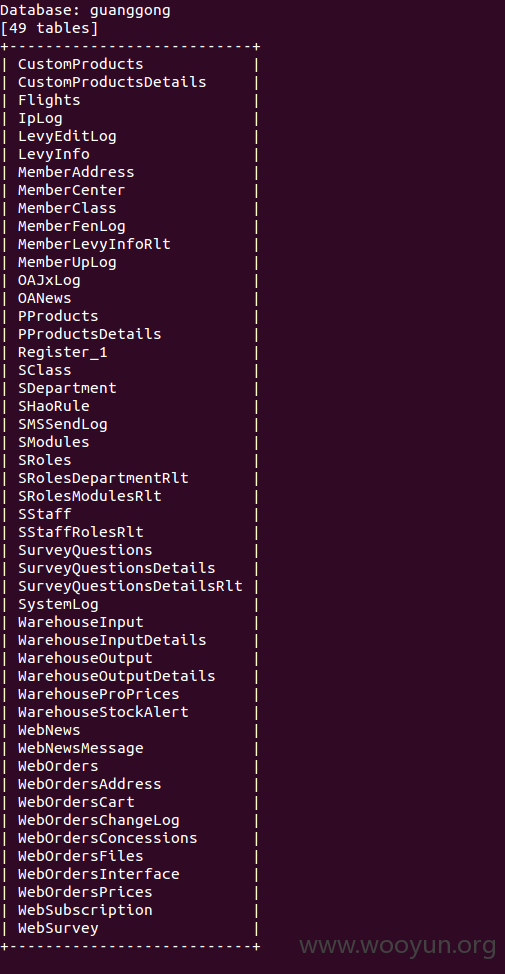Click the WebOrdersCart table entry
The width and height of the screenshot is (505, 974).
(76, 802)
